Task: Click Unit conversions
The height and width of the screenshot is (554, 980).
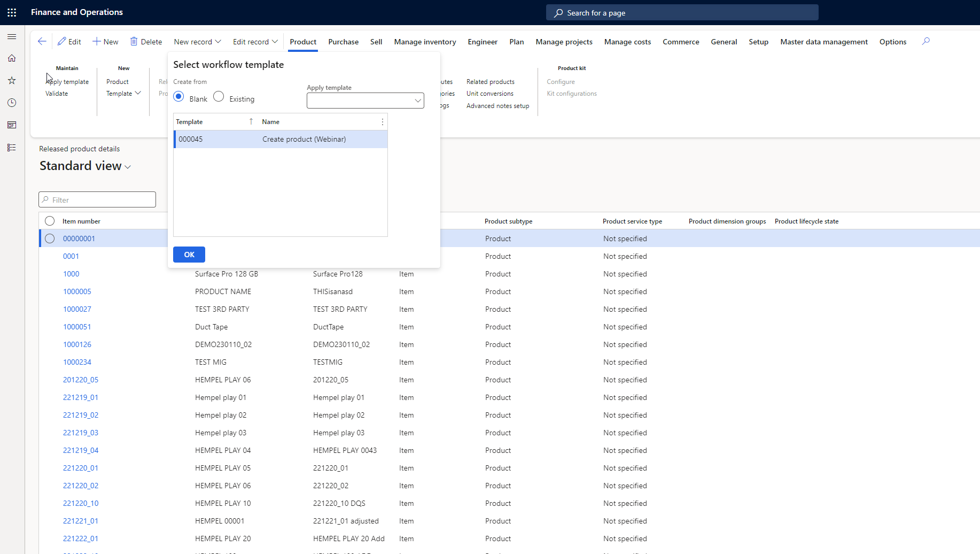Action: pos(490,94)
